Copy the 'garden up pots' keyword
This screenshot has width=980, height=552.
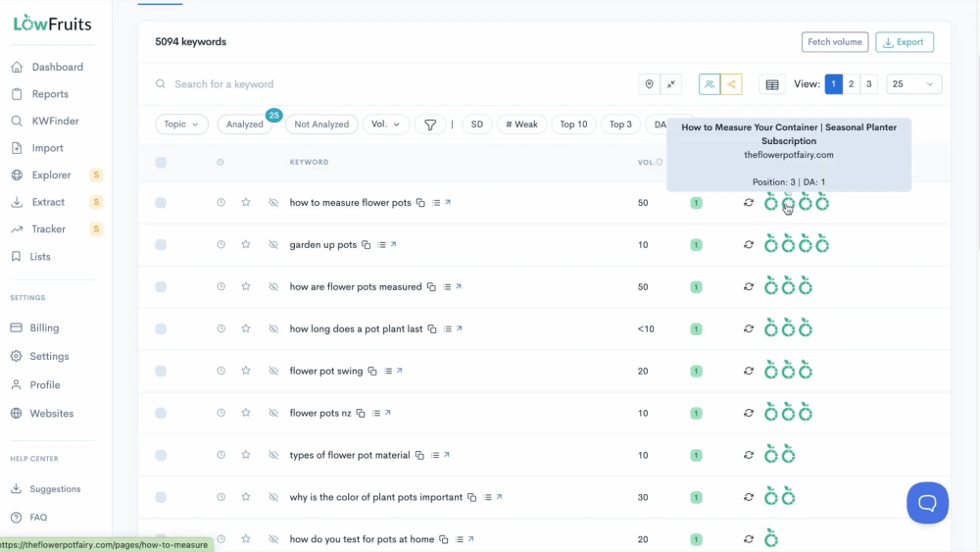(367, 244)
